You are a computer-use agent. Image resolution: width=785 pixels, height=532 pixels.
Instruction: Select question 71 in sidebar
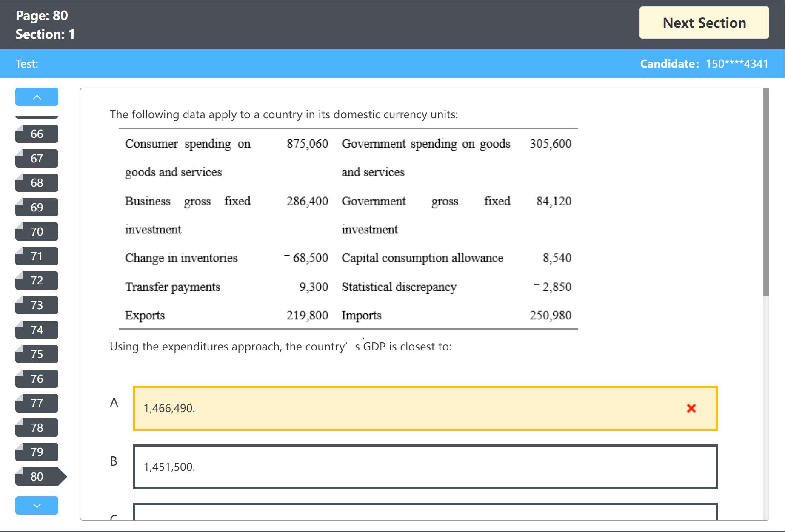tap(37, 256)
